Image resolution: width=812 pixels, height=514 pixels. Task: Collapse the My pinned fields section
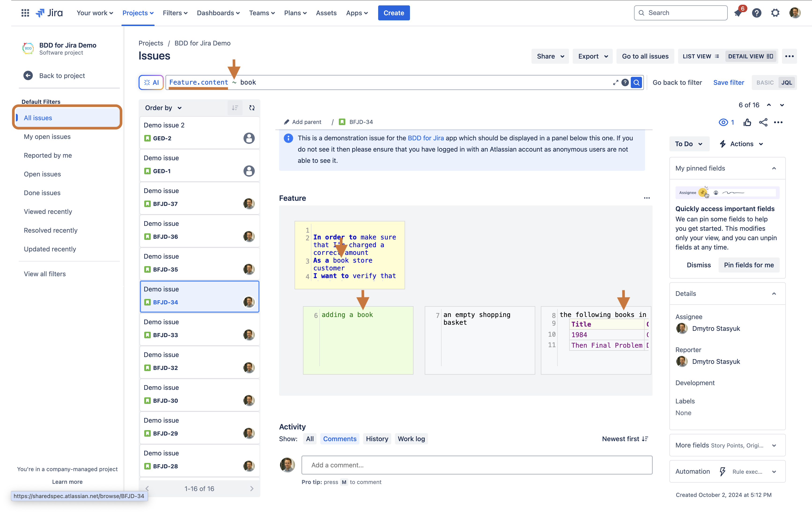click(x=774, y=168)
